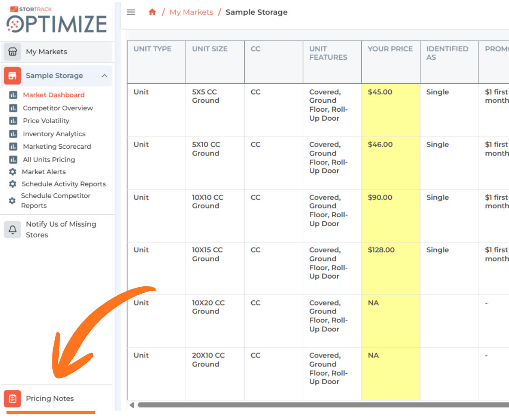Click the My Markets breadcrumb link
The width and height of the screenshot is (509, 420).
[x=191, y=12]
